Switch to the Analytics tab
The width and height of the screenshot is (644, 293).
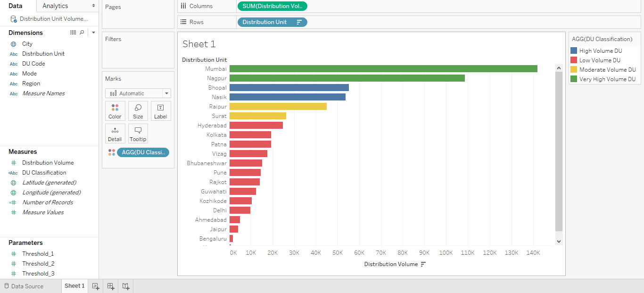pyautogui.click(x=56, y=6)
